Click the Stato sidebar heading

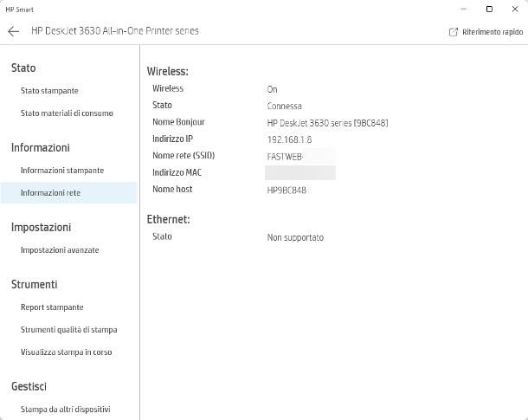[23, 68]
